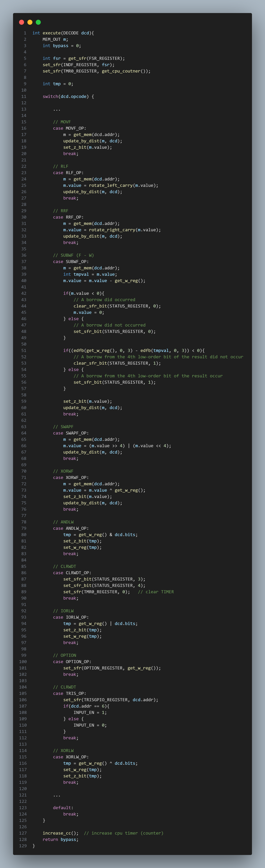Select "case SUBWF_OP:" label
This screenshot has height=868, width=265.
point(71,262)
